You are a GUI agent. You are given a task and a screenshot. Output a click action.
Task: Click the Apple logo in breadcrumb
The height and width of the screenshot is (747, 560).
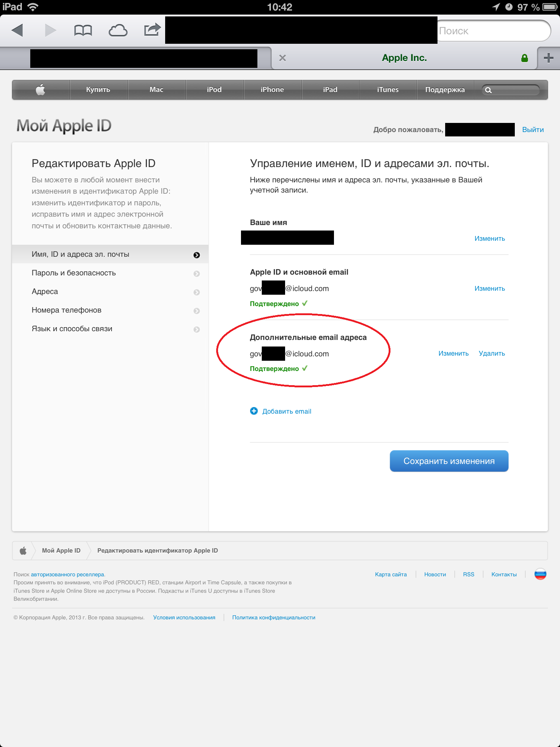[23, 550]
